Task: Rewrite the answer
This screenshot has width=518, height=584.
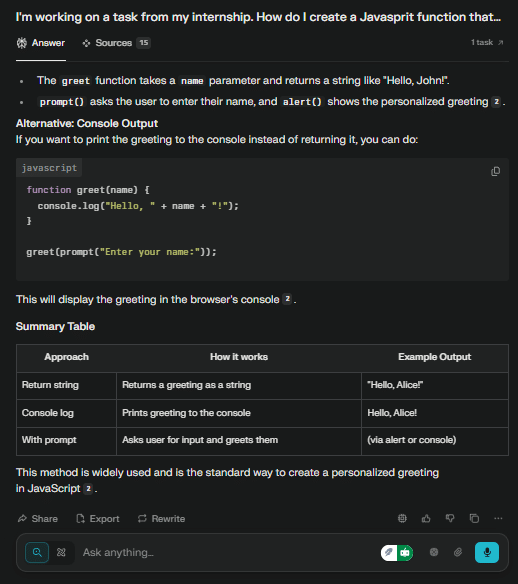Action: (x=161, y=518)
